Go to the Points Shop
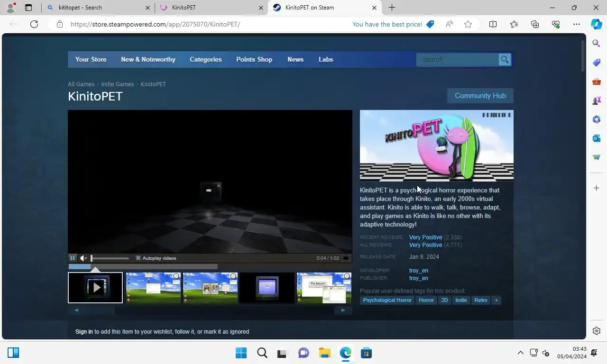Screen dimensions: 607x364 click(254, 59)
